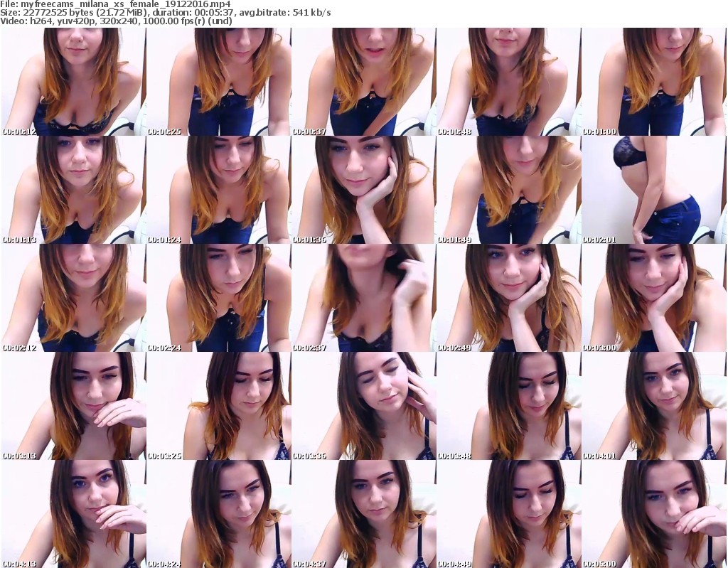Click the final frame at 00:05:00

(653, 513)
